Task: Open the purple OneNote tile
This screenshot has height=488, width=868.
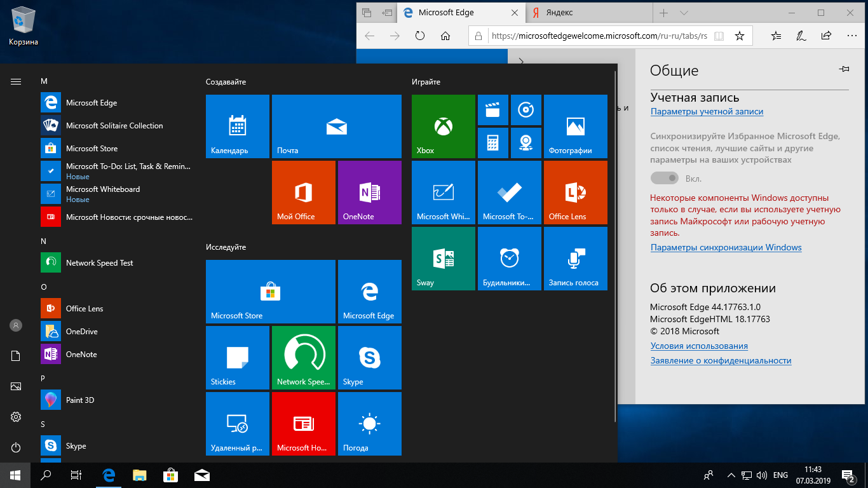Action: tap(370, 193)
